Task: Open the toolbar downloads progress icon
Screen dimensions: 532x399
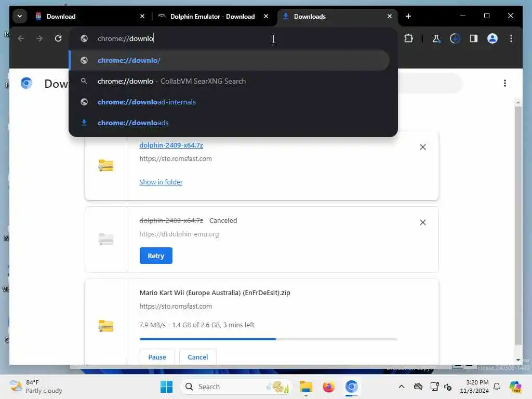Action: pos(455,38)
